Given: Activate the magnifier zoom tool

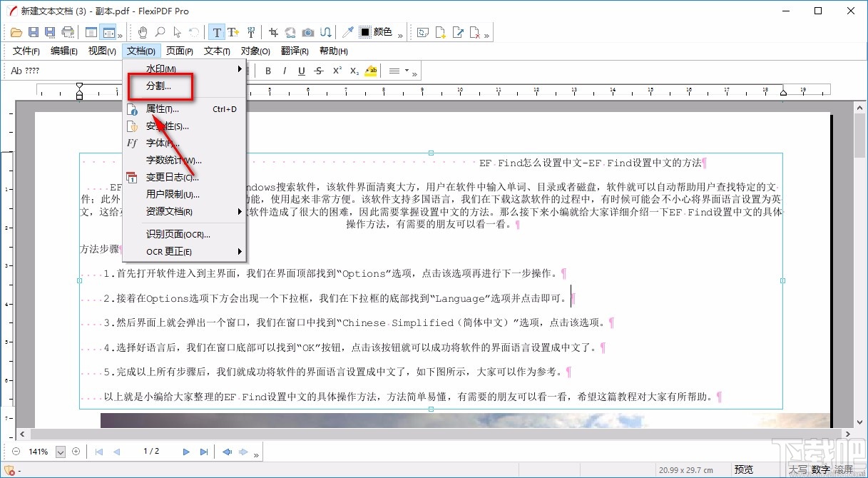Looking at the screenshot, I should [x=160, y=32].
